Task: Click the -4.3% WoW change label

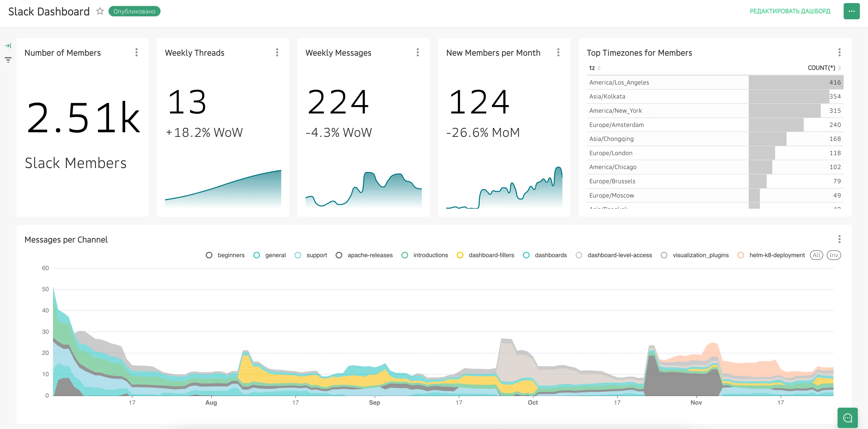Action: (x=339, y=133)
